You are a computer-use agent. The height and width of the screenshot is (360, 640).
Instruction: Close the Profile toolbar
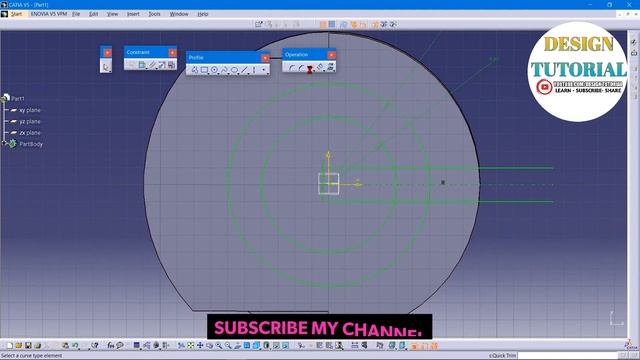point(265,58)
